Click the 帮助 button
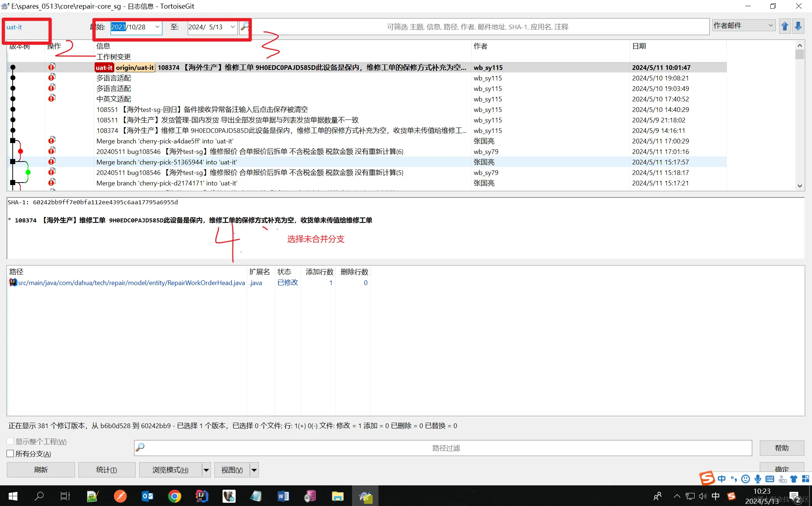Screen dimensions: 812x506 (782, 448)
